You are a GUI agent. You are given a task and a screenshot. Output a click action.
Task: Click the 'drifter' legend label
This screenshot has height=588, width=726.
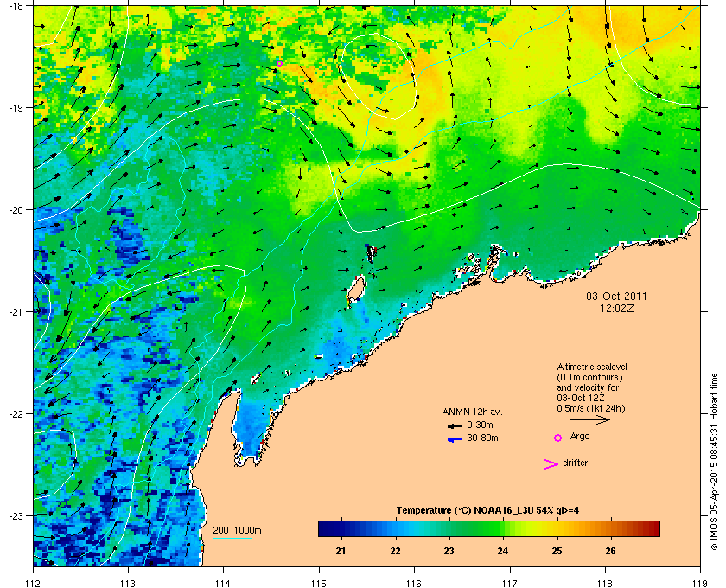click(575, 463)
